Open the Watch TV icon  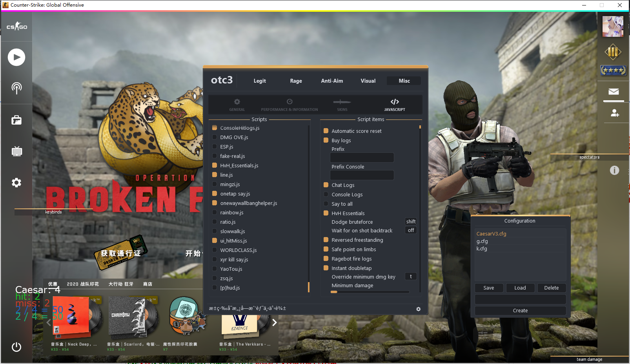[16, 151]
